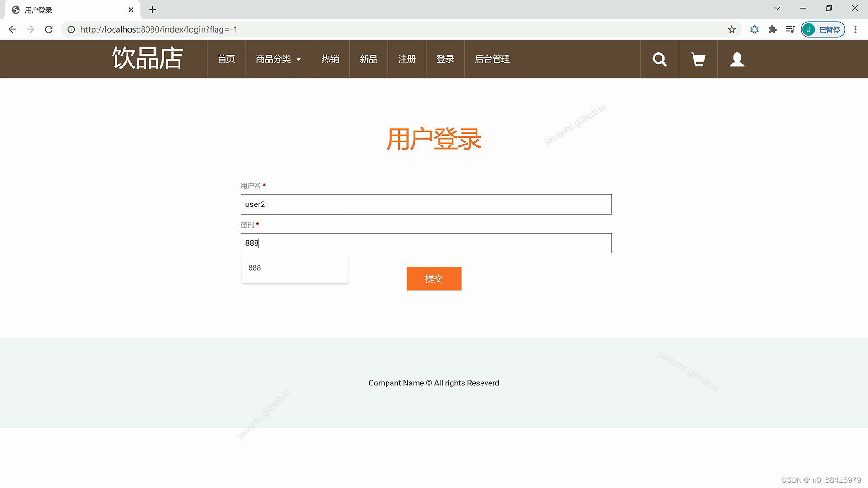Go to 首页 in the navigation bar
This screenshot has width=868, height=488.
226,59
